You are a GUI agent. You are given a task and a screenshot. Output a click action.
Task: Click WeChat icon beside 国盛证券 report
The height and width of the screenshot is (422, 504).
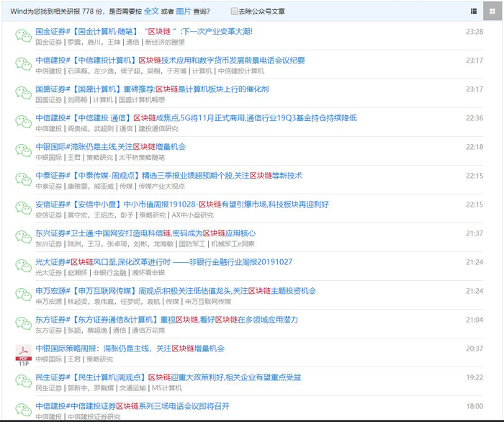point(24,93)
